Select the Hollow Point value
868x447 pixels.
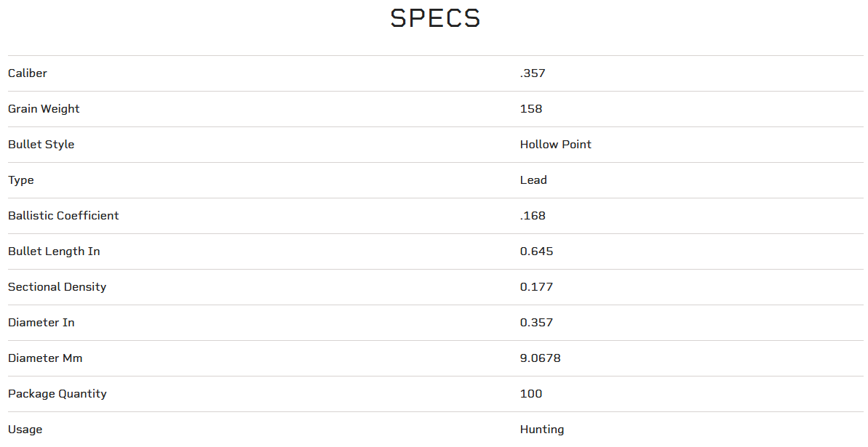pyautogui.click(x=556, y=145)
